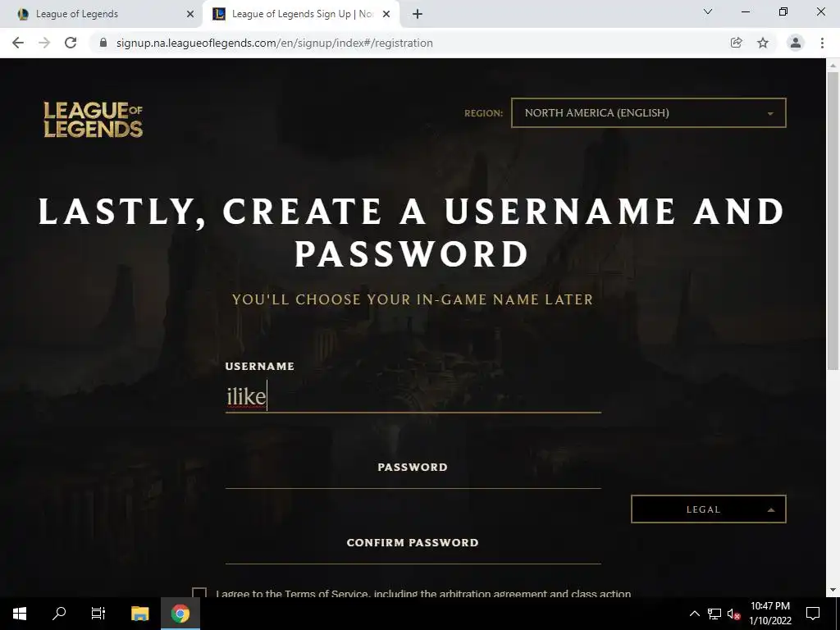Restore down the Chrome window
The image size is (840, 630).
(783, 11)
